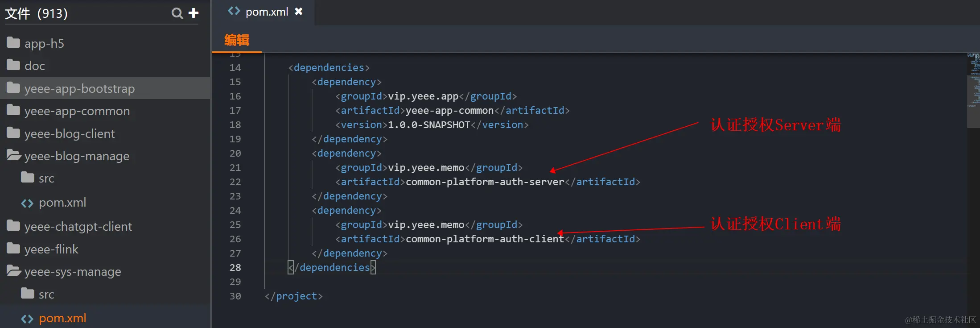Image resolution: width=980 pixels, height=328 pixels.
Task: Click the vip.yeee.app groupId value
Action: [x=423, y=96]
